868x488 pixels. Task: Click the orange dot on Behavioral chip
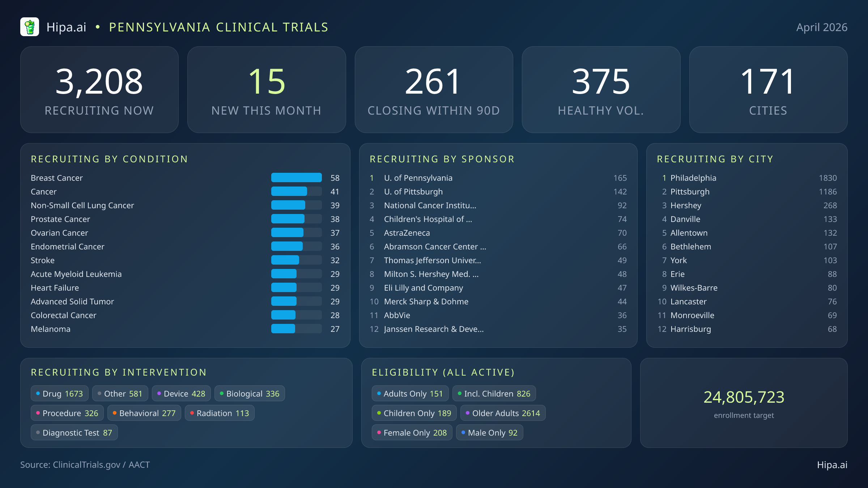tap(114, 413)
